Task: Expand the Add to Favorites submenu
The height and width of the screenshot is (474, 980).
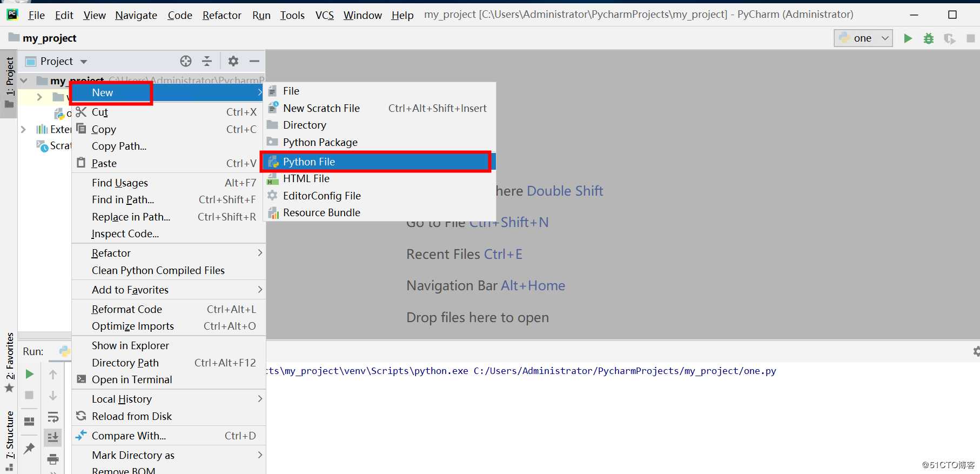Action: click(169, 290)
